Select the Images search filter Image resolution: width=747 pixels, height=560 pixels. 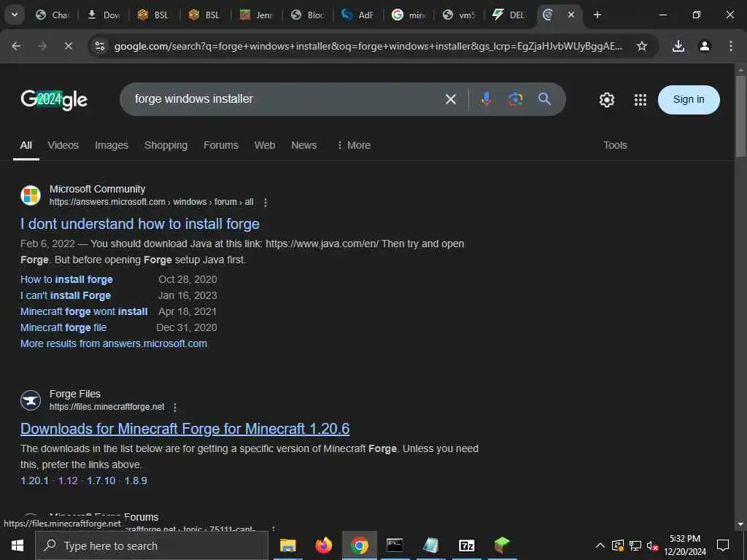coord(112,145)
